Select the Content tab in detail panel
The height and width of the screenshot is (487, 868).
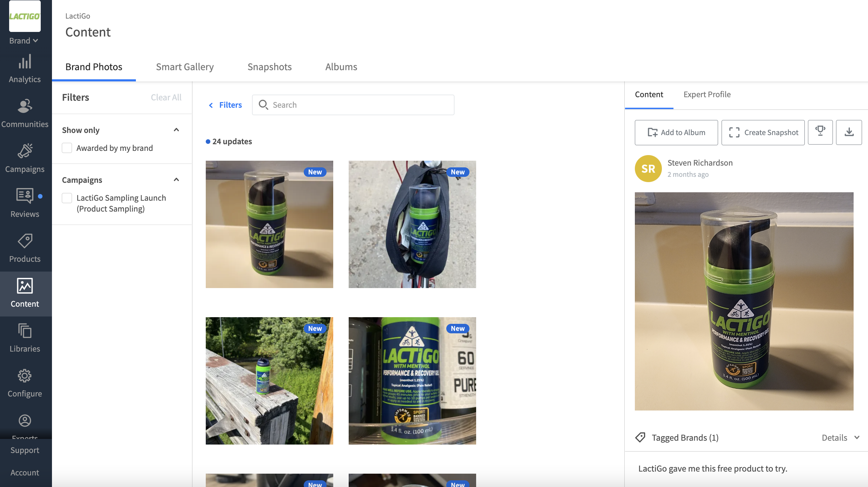[649, 94]
